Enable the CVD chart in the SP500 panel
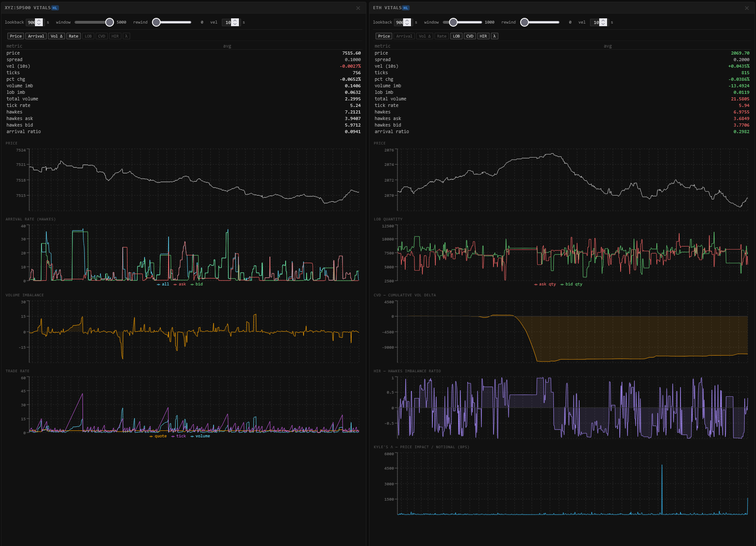Image resolution: width=756 pixels, height=546 pixels. [x=102, y=36]
